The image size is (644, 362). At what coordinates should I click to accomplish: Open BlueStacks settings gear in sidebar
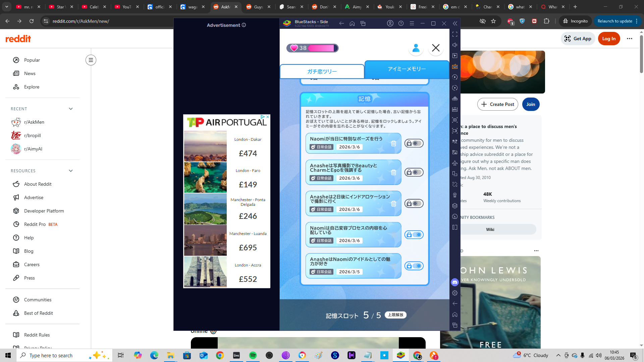(455, 293)
